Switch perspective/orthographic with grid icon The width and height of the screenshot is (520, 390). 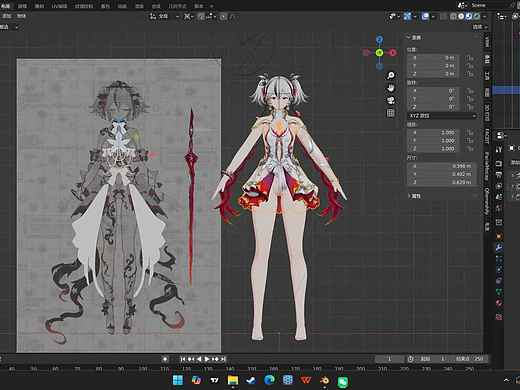click(x=391, y=113)
